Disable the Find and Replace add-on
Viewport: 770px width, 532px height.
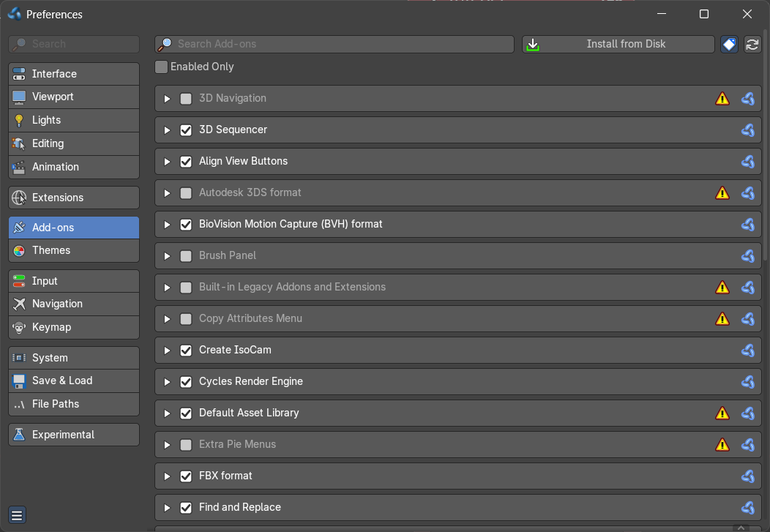pyautogui.click(x=186, y=507)
